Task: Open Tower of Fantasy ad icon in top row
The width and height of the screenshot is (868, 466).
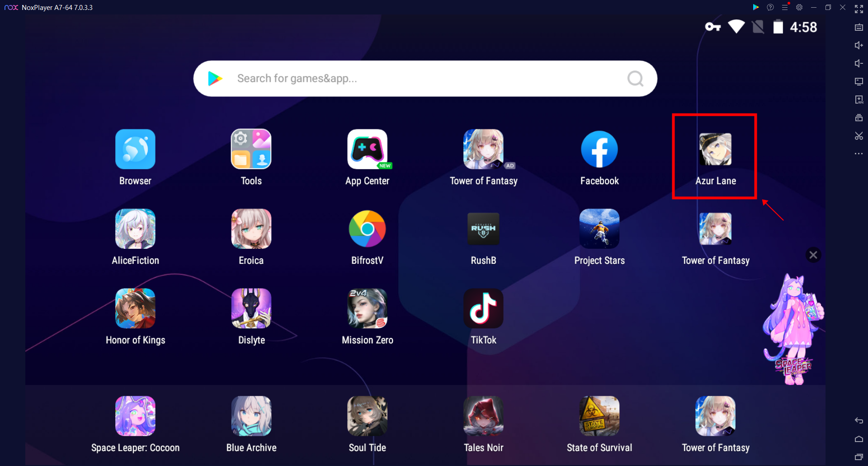Action: tap(483, 149)
